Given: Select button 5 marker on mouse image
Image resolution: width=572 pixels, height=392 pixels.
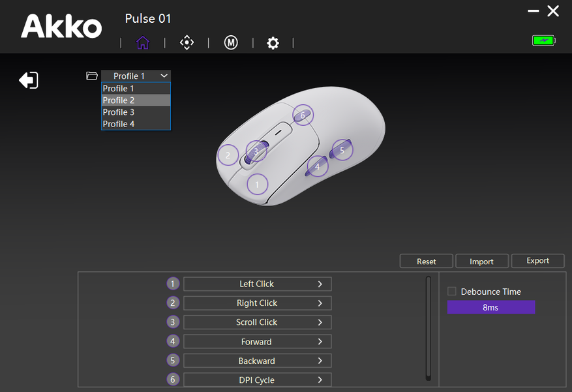Looking at the screenshot, I should click(x=342, y=150).
